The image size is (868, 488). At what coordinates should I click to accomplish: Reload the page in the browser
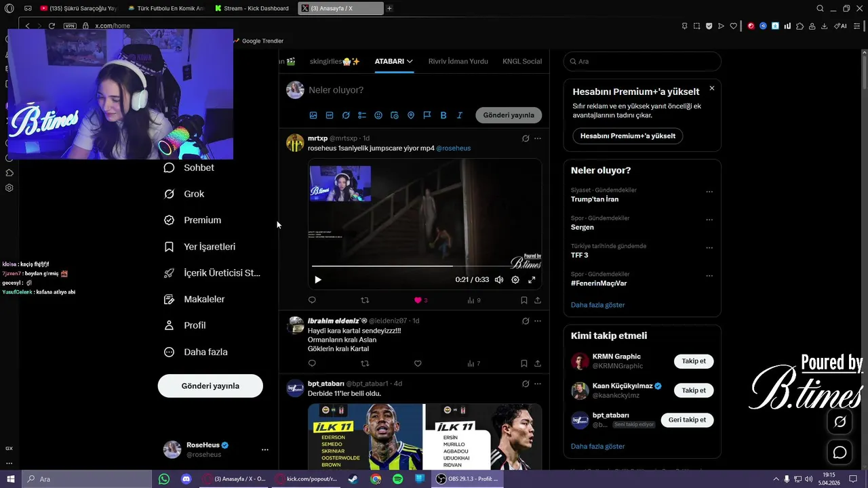tap(52, 26)
